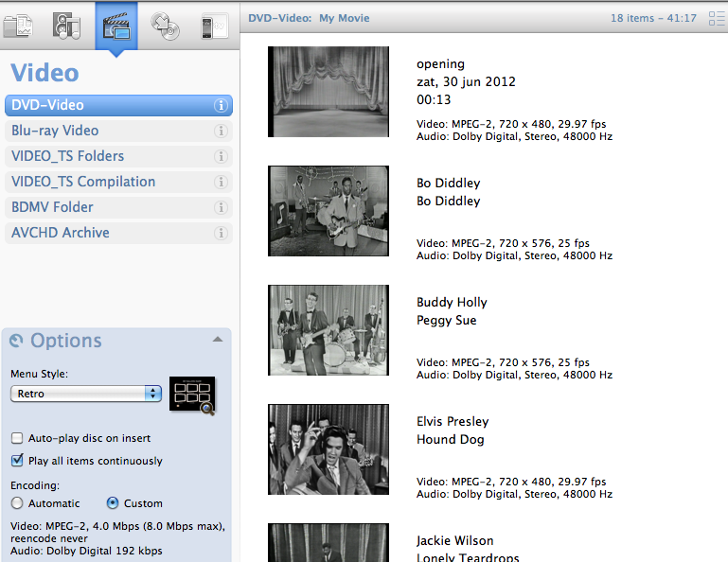Click the 'DVD-Video:' header label
728x562 pixels.
(x=279, y=18)
